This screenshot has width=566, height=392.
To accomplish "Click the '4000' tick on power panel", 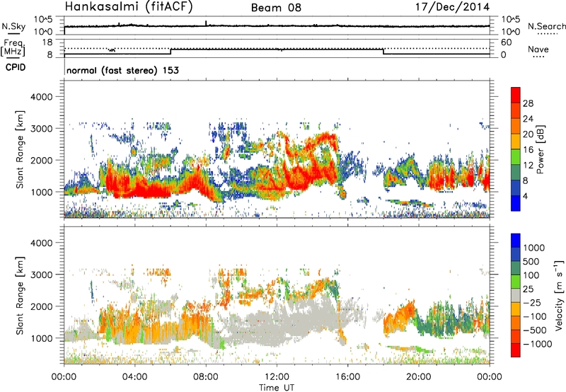I will [x=42, y=96].
